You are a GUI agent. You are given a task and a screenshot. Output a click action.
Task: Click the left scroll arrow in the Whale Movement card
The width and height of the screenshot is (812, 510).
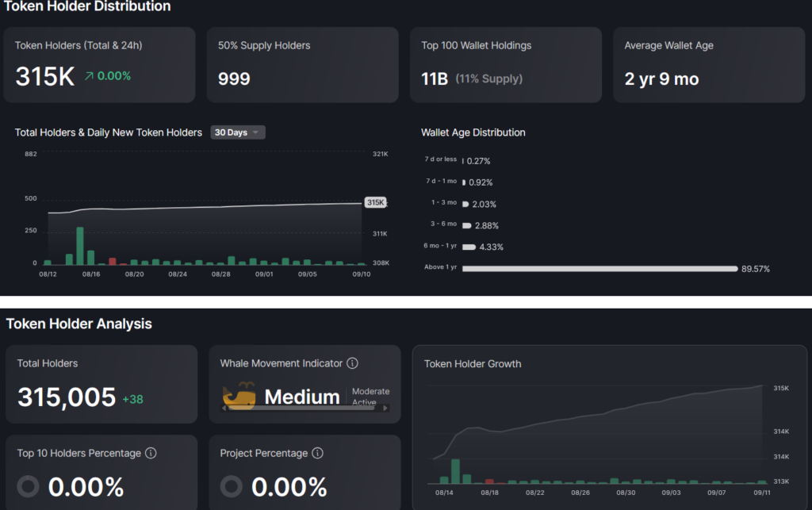point(224,408)
